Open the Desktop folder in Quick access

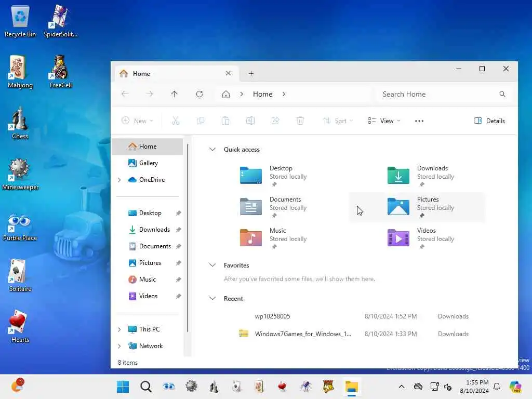[270, 176]
